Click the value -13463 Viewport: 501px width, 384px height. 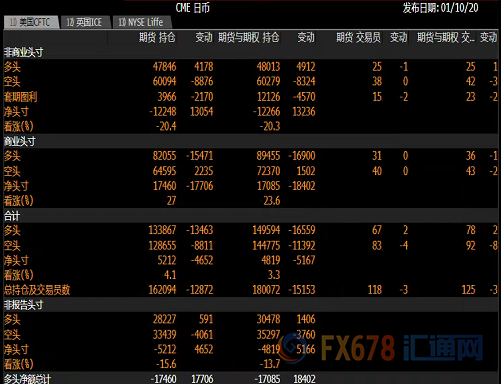coord(200,230)
